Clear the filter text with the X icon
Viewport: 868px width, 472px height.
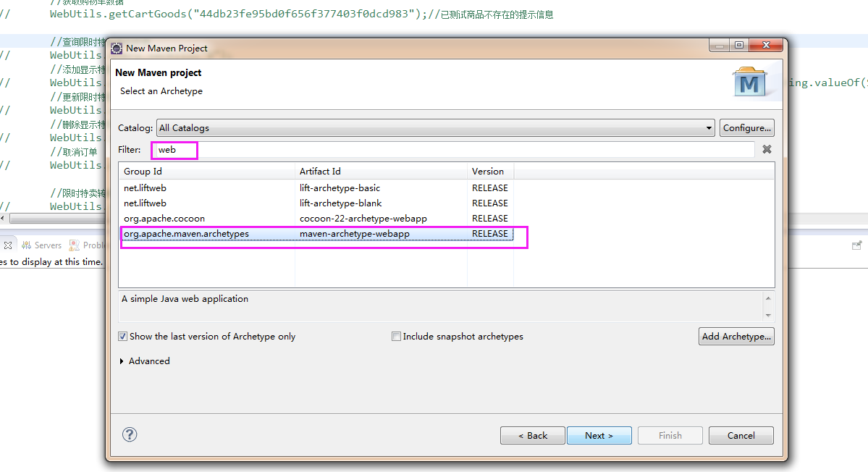click(767, 149)
